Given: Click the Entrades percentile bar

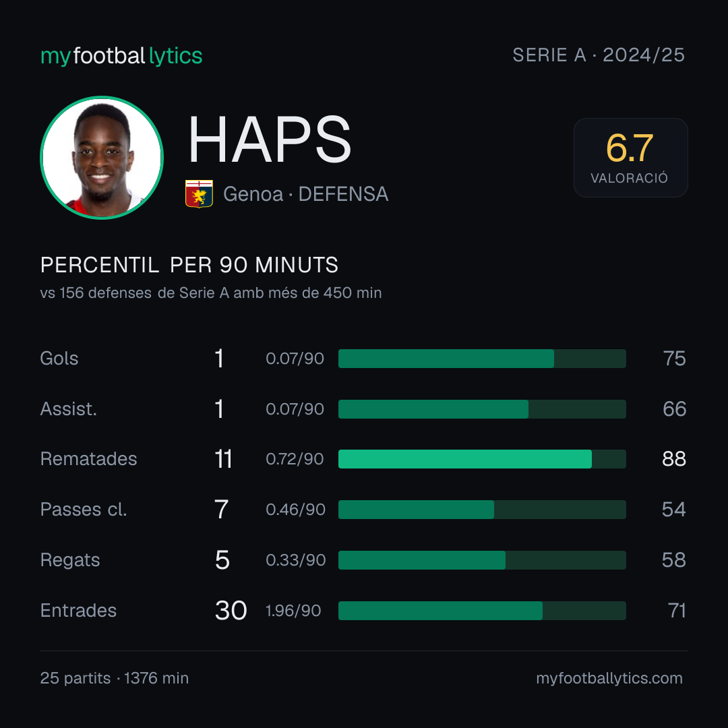Looking at the screenshot, I should tap(482, 611).
